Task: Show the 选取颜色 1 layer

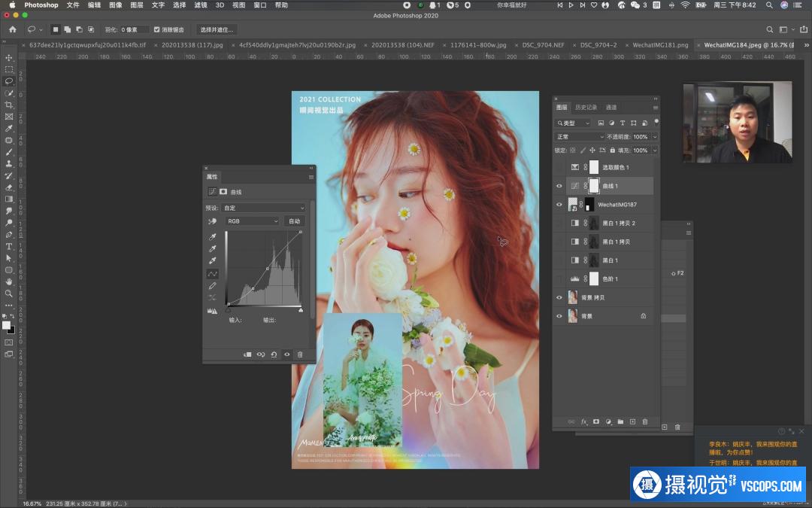Action: click(559, 167)
